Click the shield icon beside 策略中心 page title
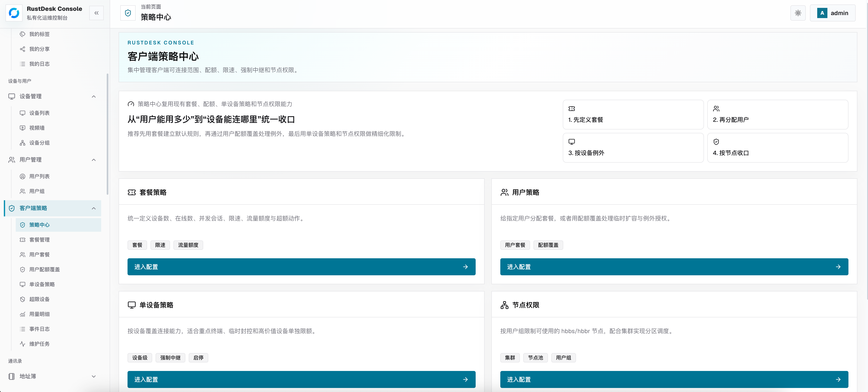868x392 pixels. coord(128,13)
